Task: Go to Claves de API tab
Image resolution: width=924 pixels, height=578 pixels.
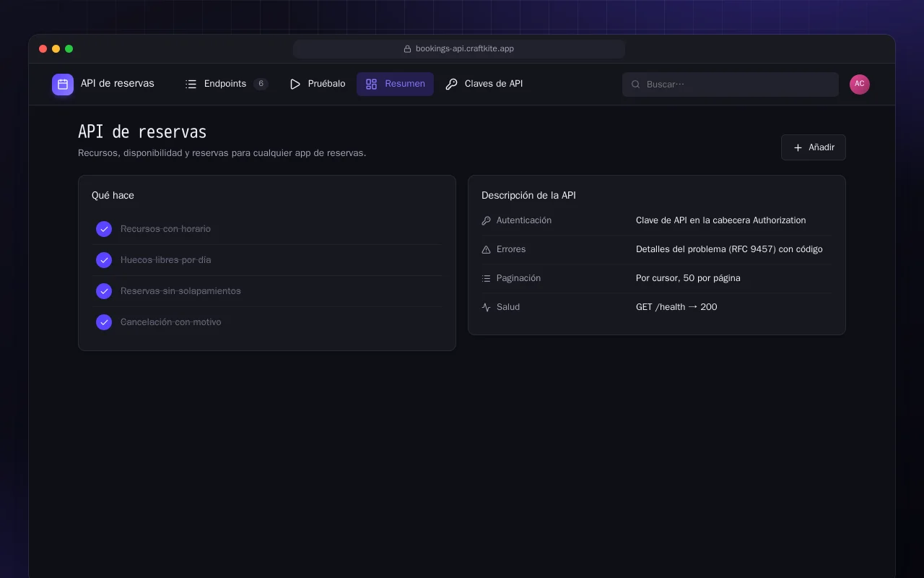Action: tap(484, 84)
